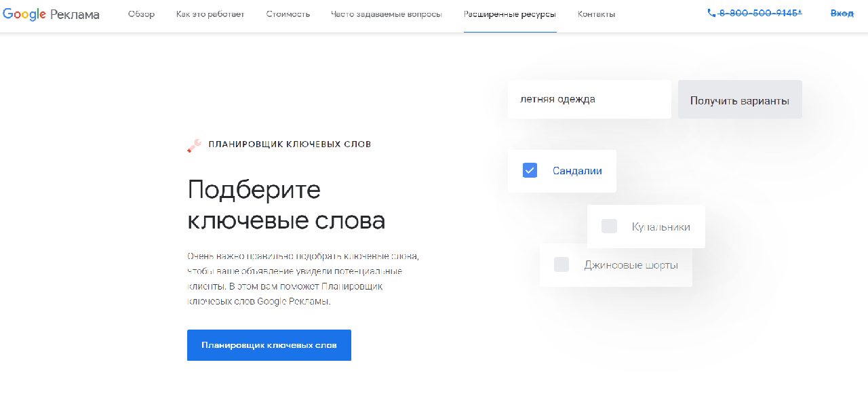
Task: Open the 'Обзор' menu item
Action: coord(142,14)
